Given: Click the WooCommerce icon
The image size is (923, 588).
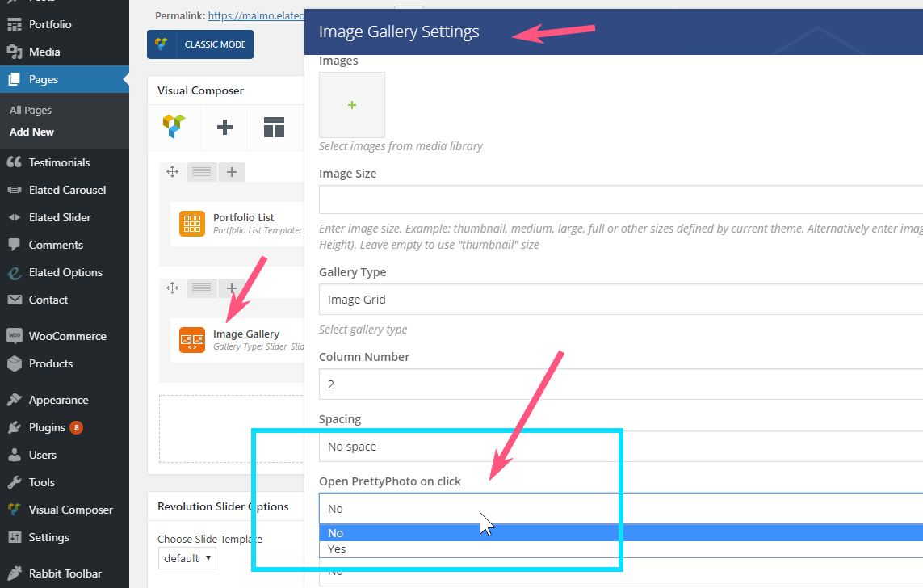Looking at the screenshot, I should pyautogui.click(x=14, y=335).
